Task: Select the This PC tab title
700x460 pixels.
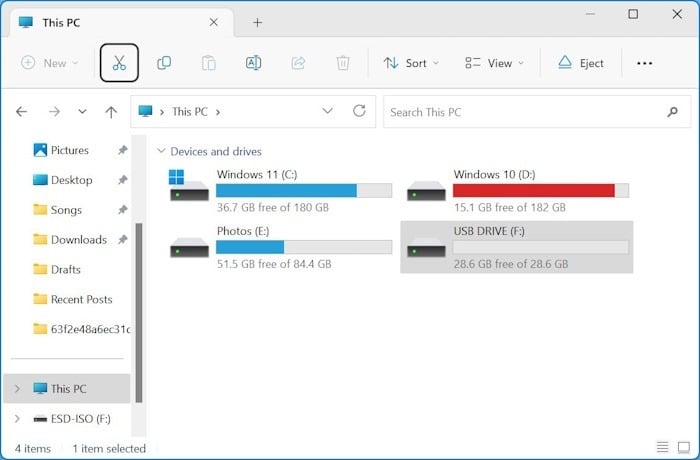Action: click(x=61, y=23)
